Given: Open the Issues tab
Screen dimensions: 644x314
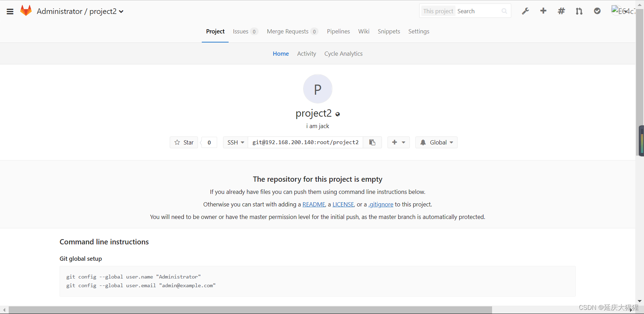Looking at the screenshot, I should pyautogui.click(x=245, y=31).
